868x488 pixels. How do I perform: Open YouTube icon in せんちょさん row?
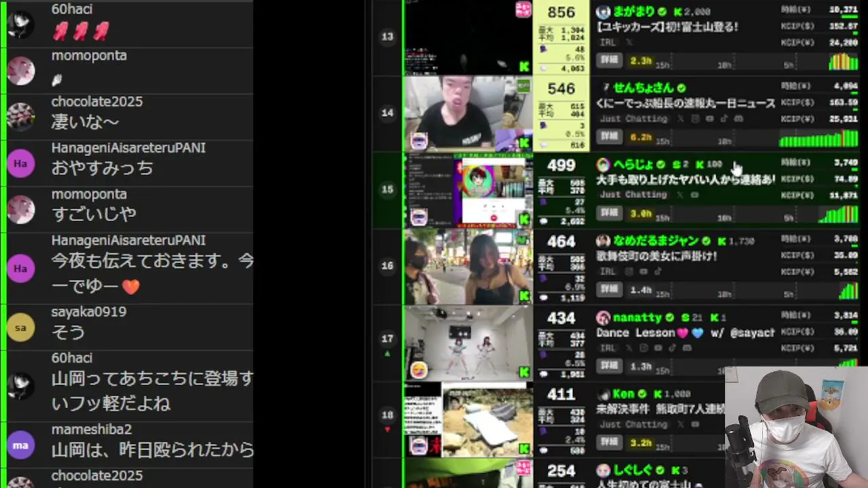(709, 119)
